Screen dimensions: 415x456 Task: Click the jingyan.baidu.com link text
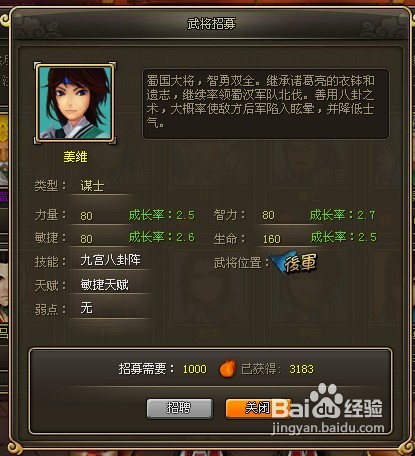coord(328,428)
